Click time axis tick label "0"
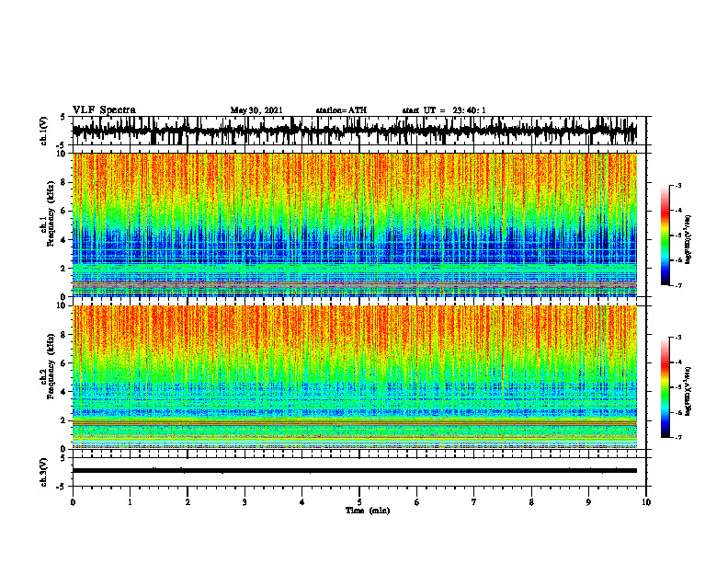Screen dimensions: 728x563 (x=73, y=502)
